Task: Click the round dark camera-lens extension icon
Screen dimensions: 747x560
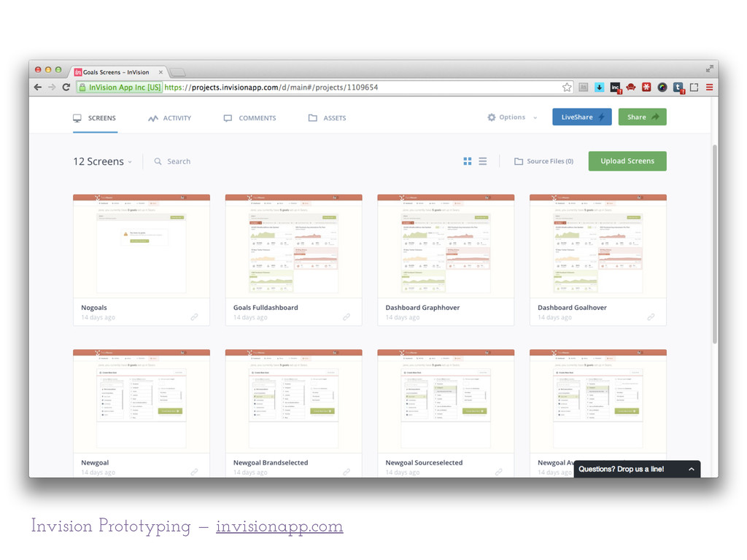Action: click(662, 87)
